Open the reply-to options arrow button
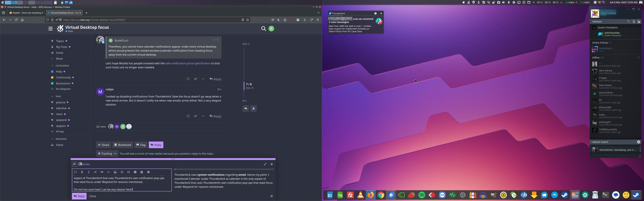 click(x=74, y=164)
